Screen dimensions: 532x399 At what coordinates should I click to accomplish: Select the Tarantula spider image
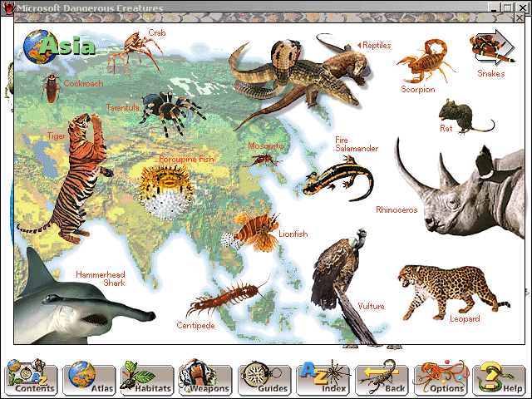[171, 113]
